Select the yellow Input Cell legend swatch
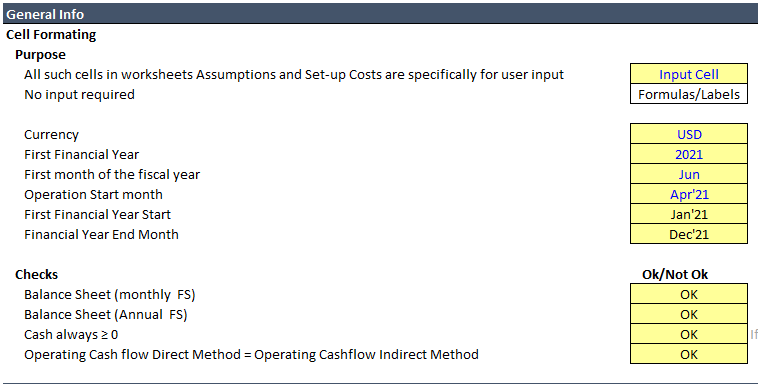This screenshot has width=758, height=384. (689, 74)
